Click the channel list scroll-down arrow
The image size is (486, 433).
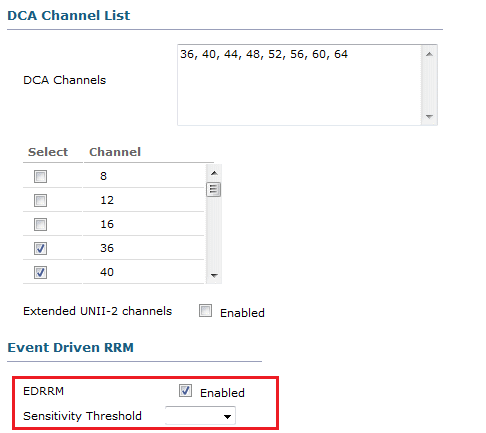(x=214, y=276)
